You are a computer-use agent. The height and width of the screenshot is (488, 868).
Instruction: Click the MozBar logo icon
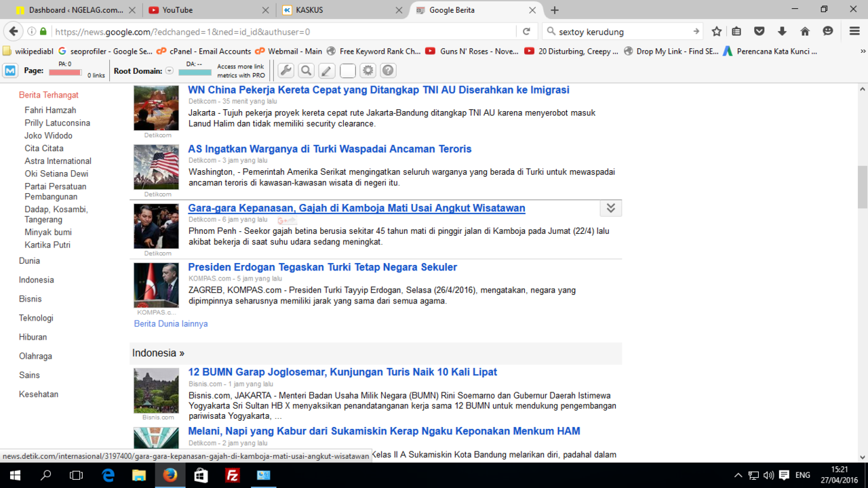tap(10, 70)
